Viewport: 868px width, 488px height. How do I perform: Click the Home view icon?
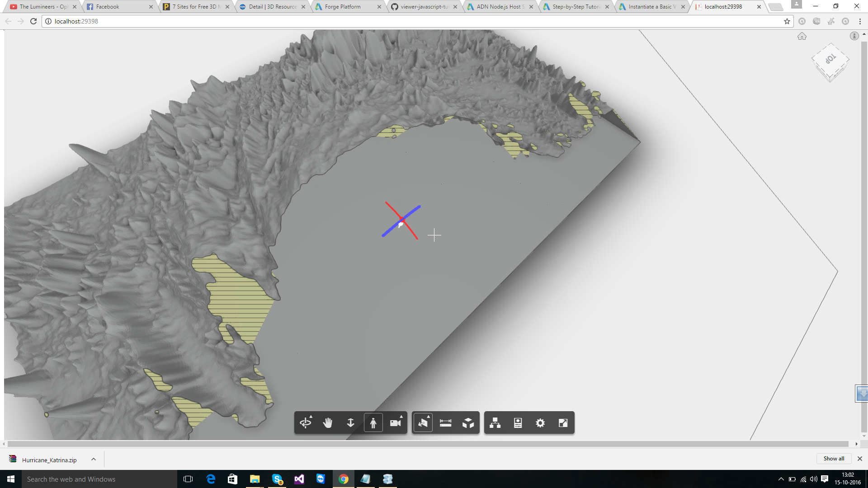[x=802, y=36]
